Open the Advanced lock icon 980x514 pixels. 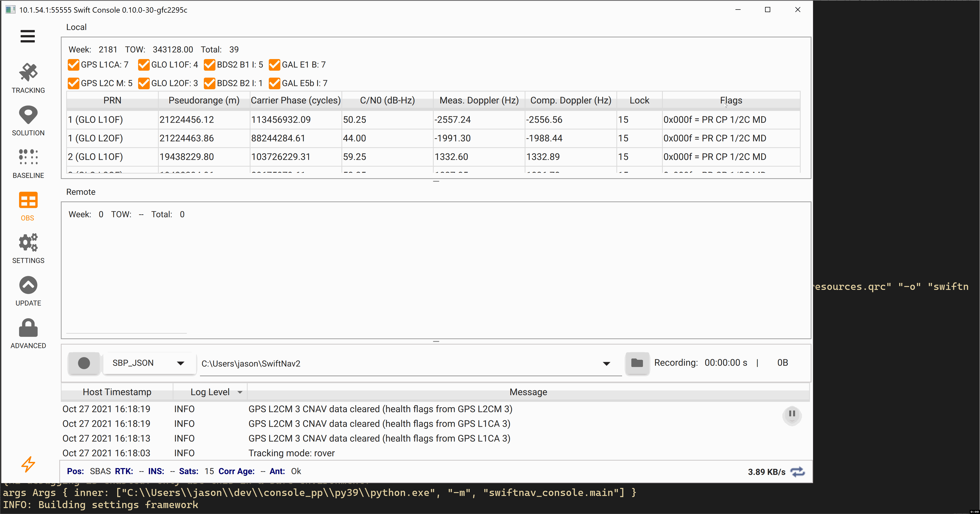pyautogui.click(x=28, y=328)
